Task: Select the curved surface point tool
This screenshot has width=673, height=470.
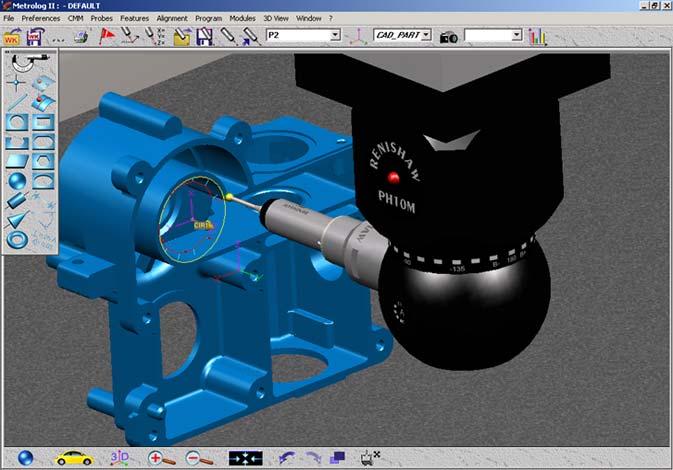Action: click(x=43, y=103)
